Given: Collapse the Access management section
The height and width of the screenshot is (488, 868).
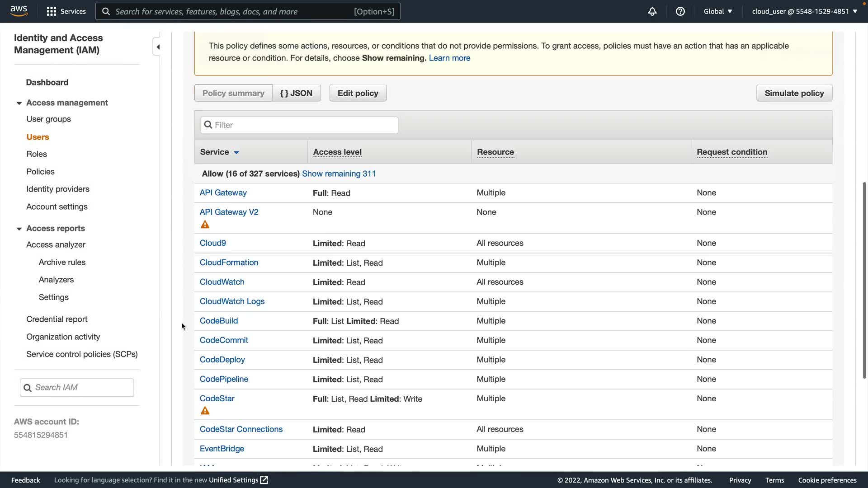Looking at the screenshot, I should pos(19,103).
